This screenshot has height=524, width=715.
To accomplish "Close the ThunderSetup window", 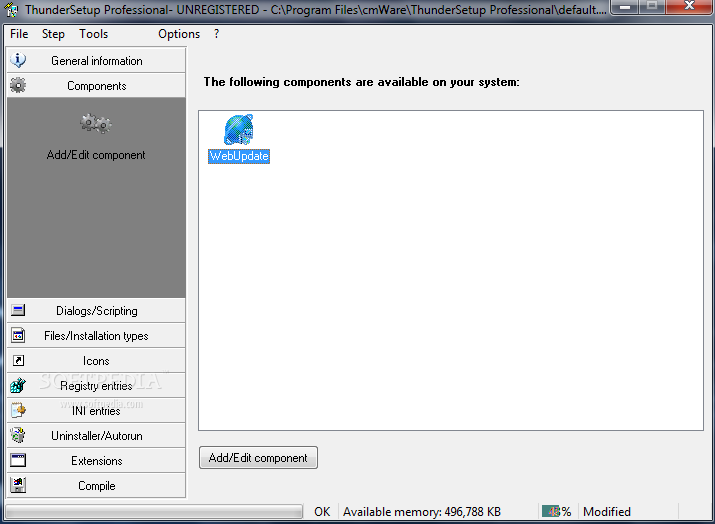I will (x=689, y=7).
